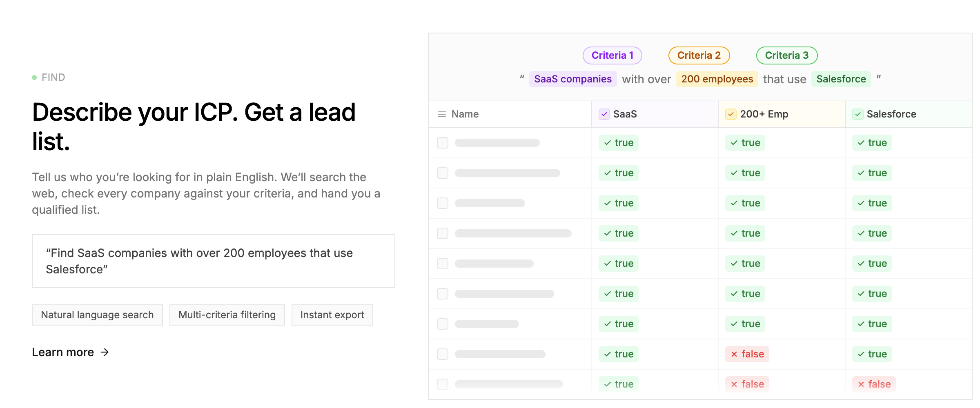The image size is (980, 408).
Task: Select the Criteria 3 pill
Action: pos(786,55)
